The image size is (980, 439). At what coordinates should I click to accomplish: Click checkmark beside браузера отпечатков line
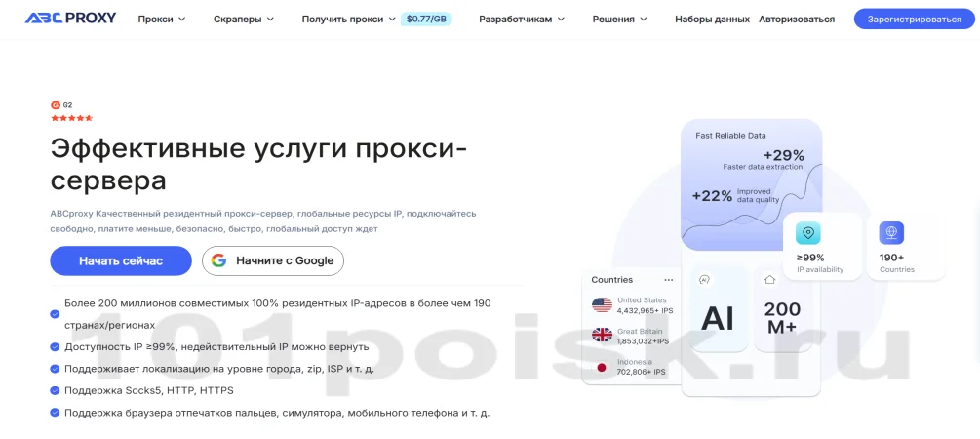pyautogui.click(x=55, y=413)
